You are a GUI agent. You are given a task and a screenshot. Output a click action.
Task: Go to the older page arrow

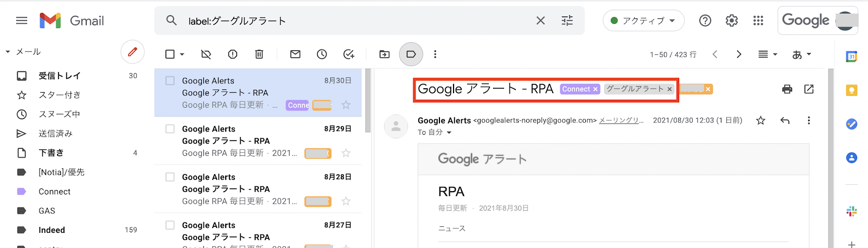(738, 54)
